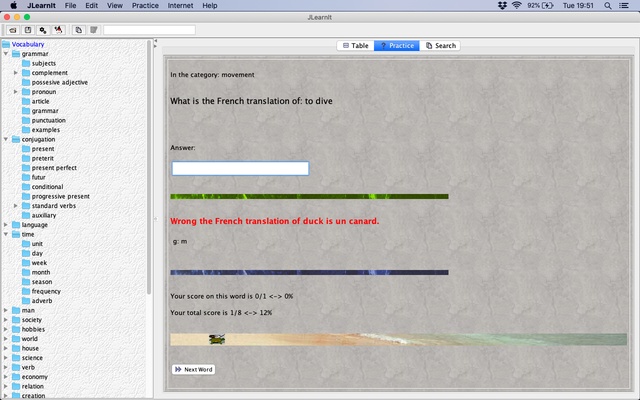The width and height of the screenshot is (640, 400).
Task: Click the Tue 19:51 clock
Action: point(578,5)
